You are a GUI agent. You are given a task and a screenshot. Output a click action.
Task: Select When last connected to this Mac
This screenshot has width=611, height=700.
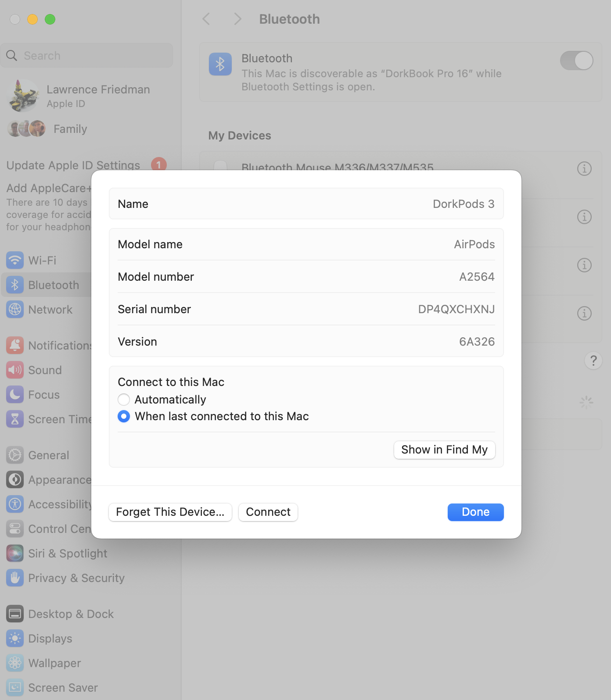[x=124, y=416]
